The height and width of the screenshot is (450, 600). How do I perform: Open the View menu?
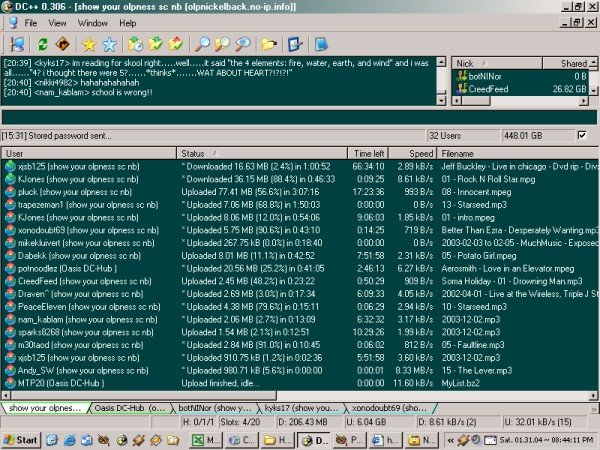[57, 23]
